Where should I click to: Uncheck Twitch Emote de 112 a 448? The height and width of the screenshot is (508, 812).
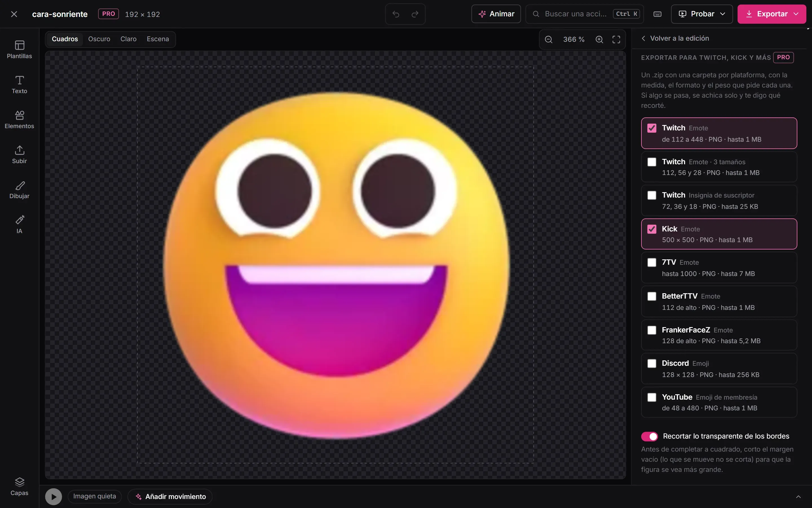tap(652, 128)
